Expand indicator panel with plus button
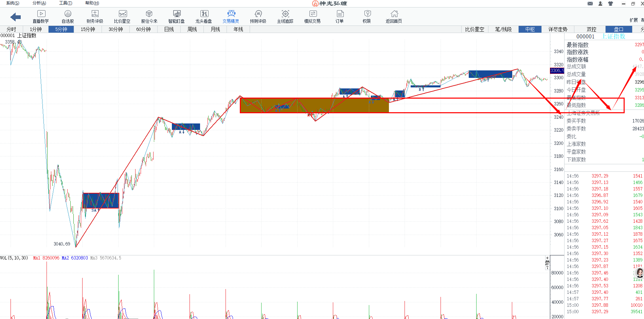This screenshot has height=319, width=644. coord(547,258)
